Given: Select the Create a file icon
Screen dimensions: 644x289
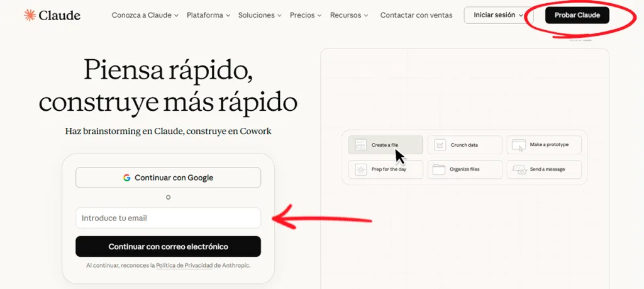Looking at the screenshot, I should click(361, 145).
